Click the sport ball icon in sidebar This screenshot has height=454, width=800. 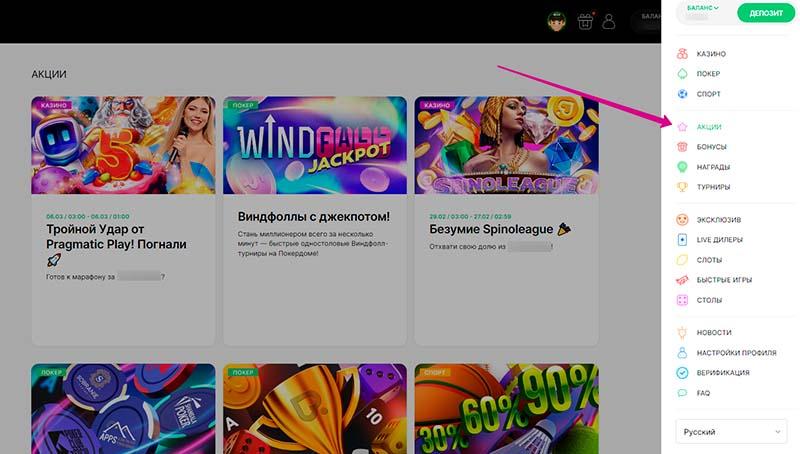point(682,94)
